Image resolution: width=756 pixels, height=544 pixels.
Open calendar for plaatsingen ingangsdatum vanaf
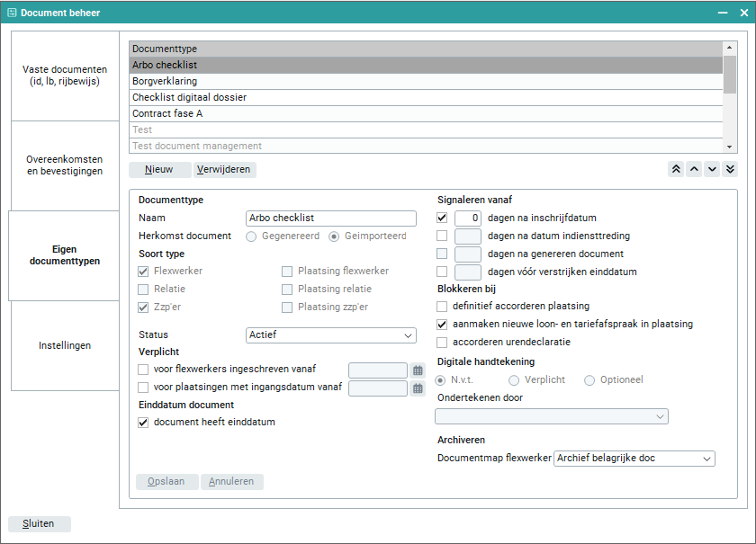coord(418,388)
